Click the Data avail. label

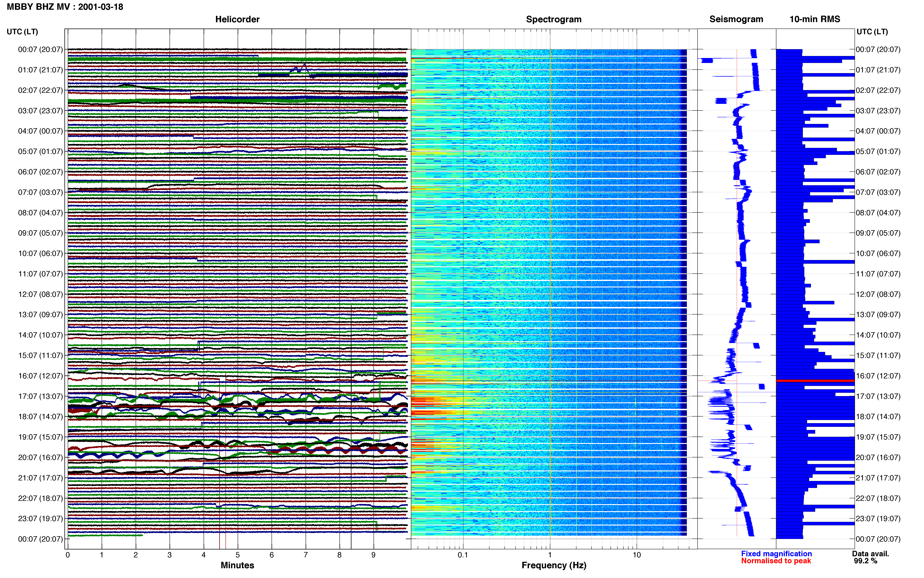870,554
